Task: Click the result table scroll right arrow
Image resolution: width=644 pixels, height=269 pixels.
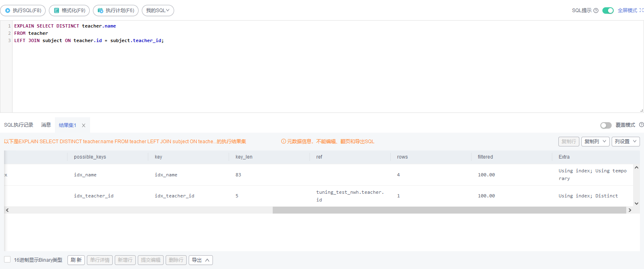Action: point(630,210)
